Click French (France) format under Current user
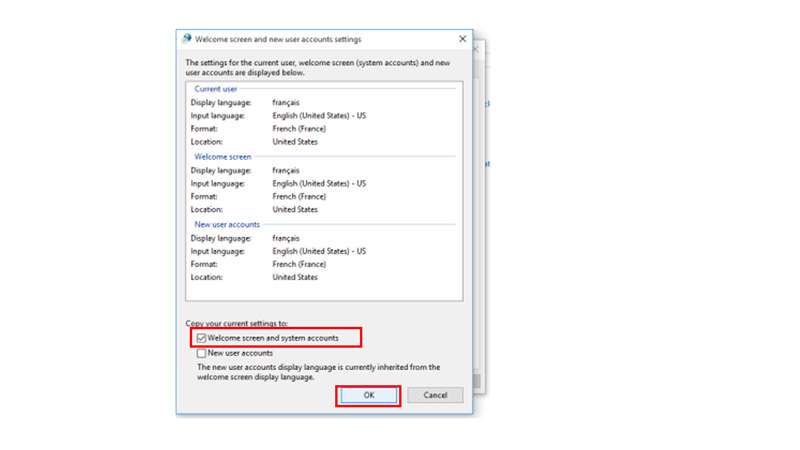Screen dimensions: 800x450 click(x=299, y=129)
